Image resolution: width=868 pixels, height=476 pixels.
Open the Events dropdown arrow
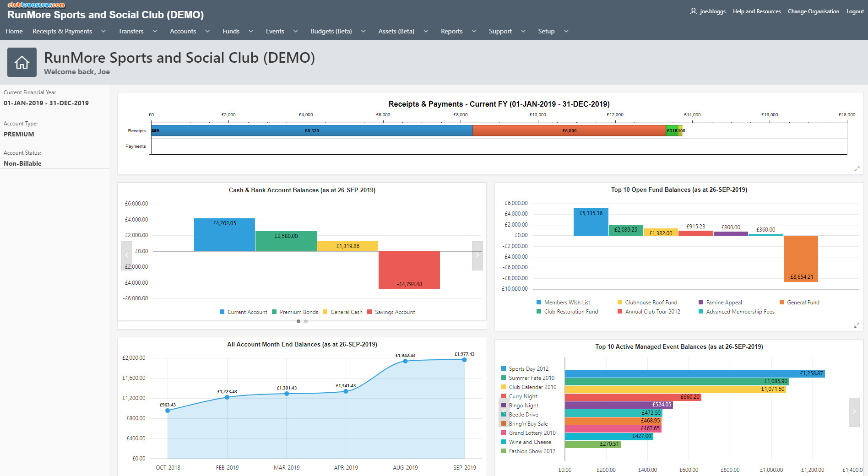(x=296, y=31)
